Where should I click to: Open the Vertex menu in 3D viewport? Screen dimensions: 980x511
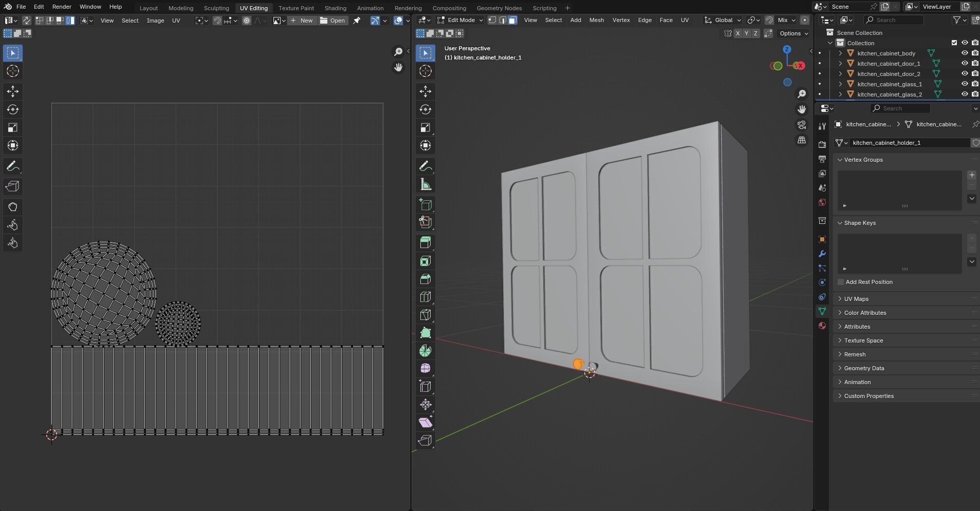[x=621, y=20]
